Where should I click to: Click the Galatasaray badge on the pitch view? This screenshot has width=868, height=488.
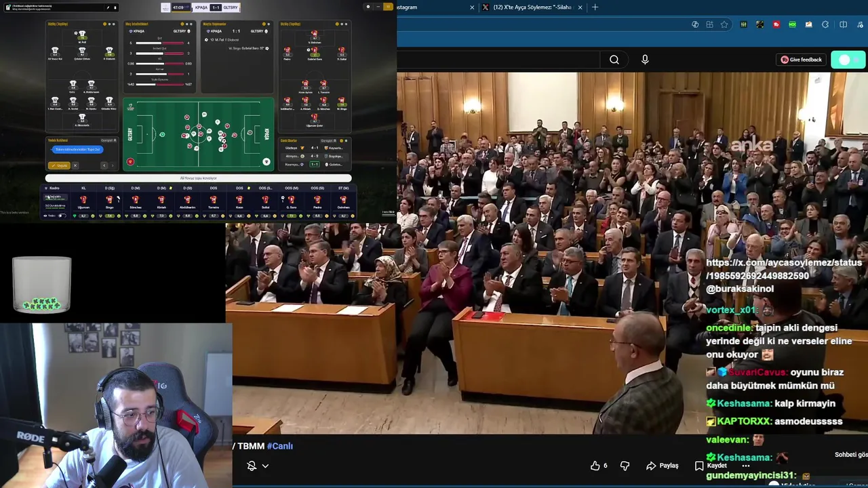130,162
